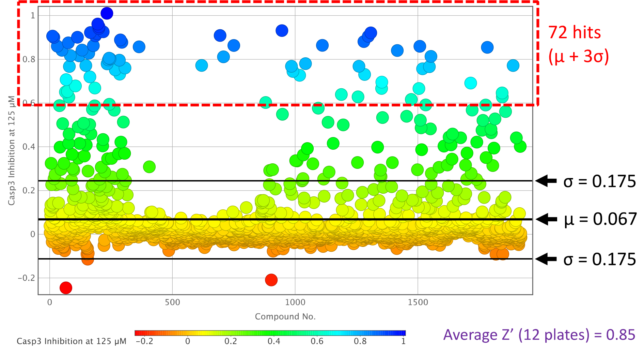Screen dimensions: 644x355
Task: Click the upper 'σ = 0.175' label
Action: pos(599,181)
